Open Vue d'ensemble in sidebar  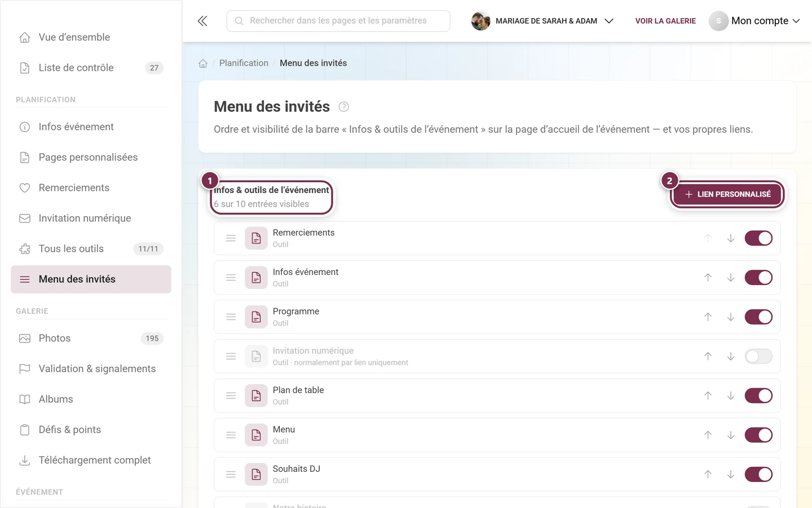[x=91, y=37]
